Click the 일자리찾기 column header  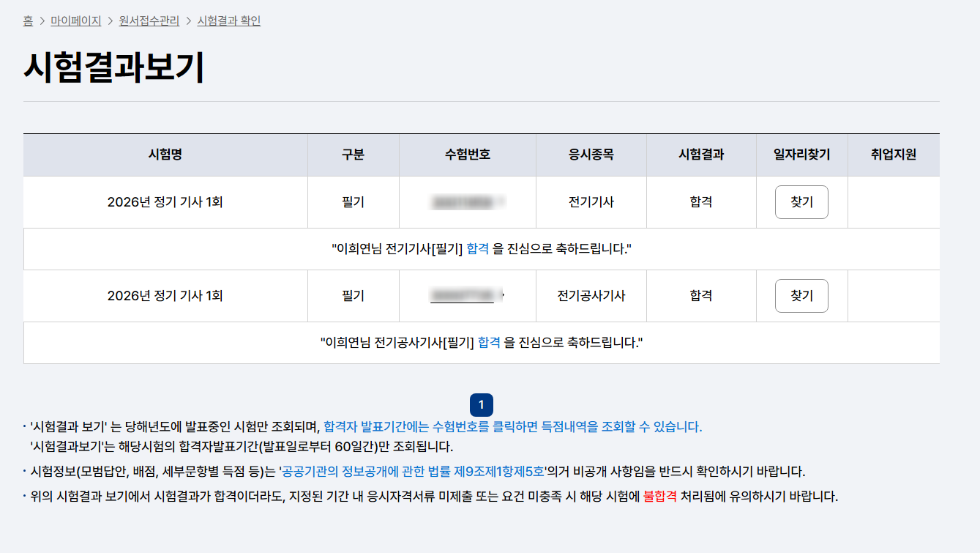pyautogui.click(x=801, y=155)
